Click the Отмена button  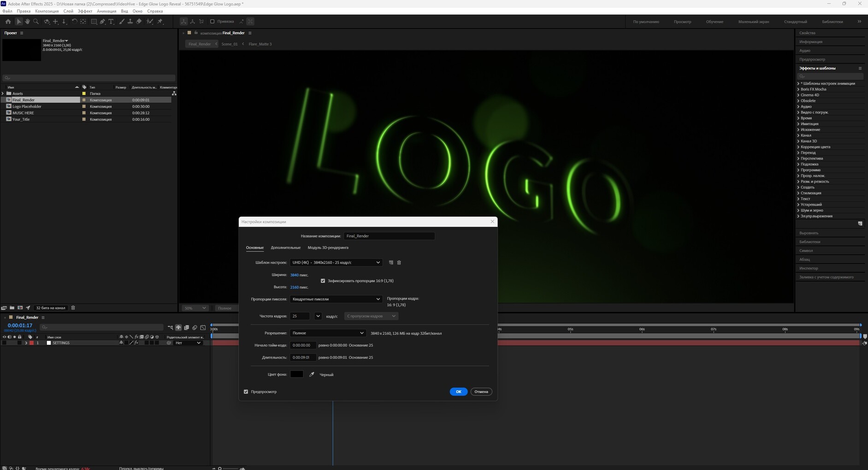point(481,392)
